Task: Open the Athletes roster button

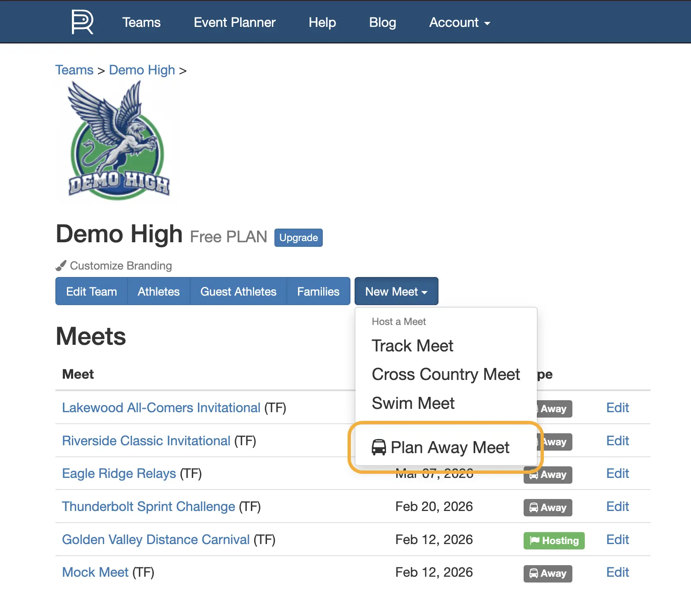Action: tap(159, 291)
